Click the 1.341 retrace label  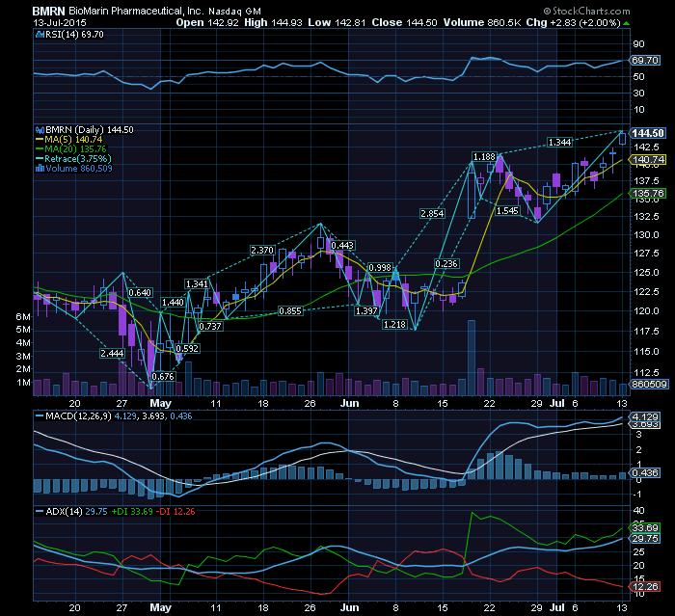click(197, 283)
